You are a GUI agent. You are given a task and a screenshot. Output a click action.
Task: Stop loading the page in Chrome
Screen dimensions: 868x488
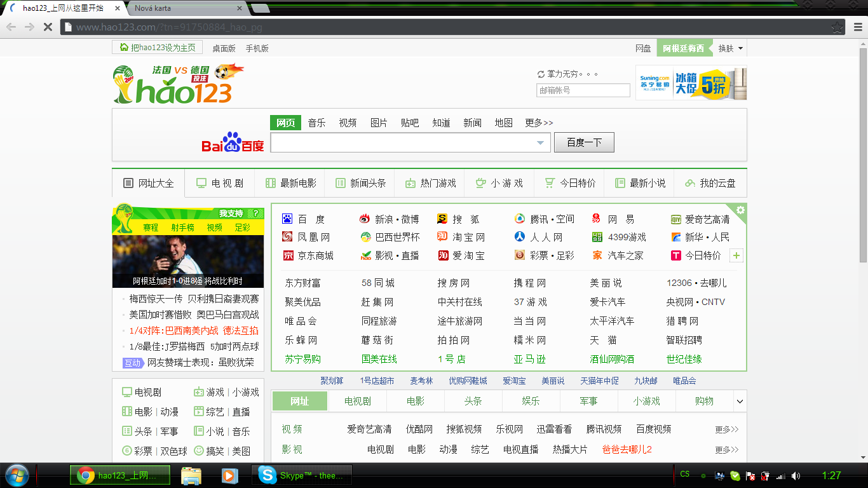pos(47,27)
